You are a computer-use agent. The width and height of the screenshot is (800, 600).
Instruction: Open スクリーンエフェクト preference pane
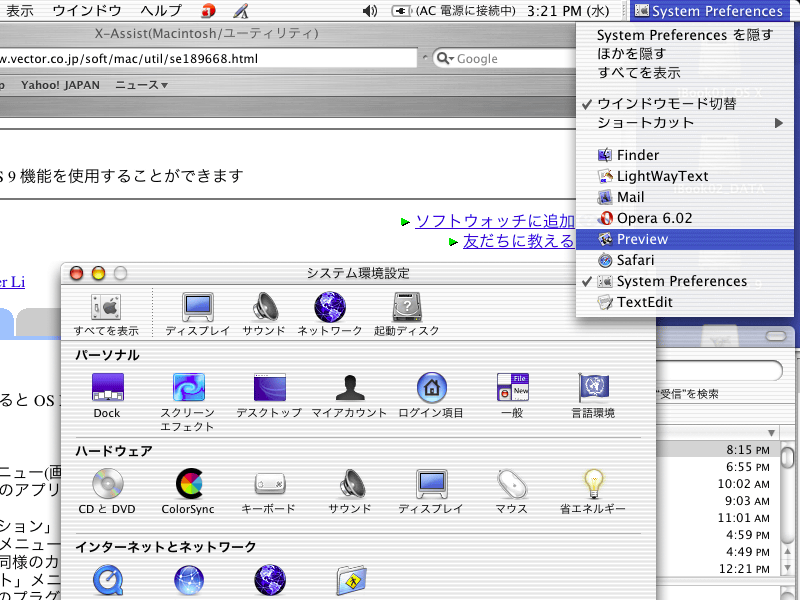(188, 402)
